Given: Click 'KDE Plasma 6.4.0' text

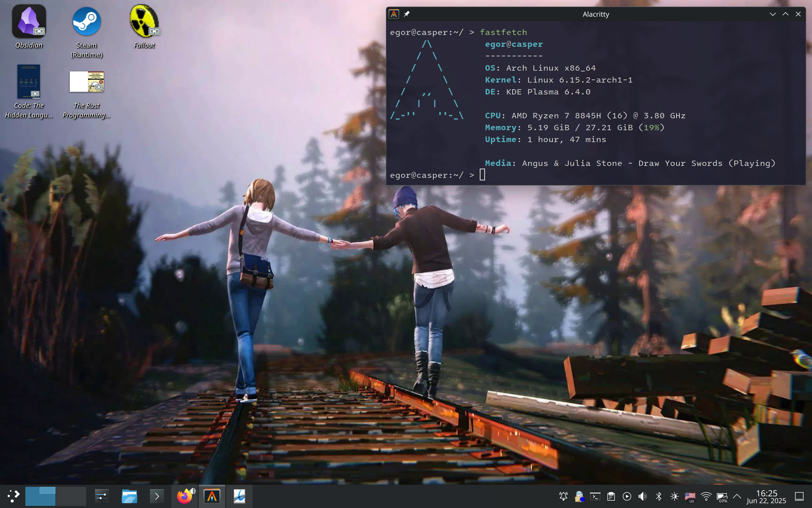Looking at the screenshot, I should 548,92.
